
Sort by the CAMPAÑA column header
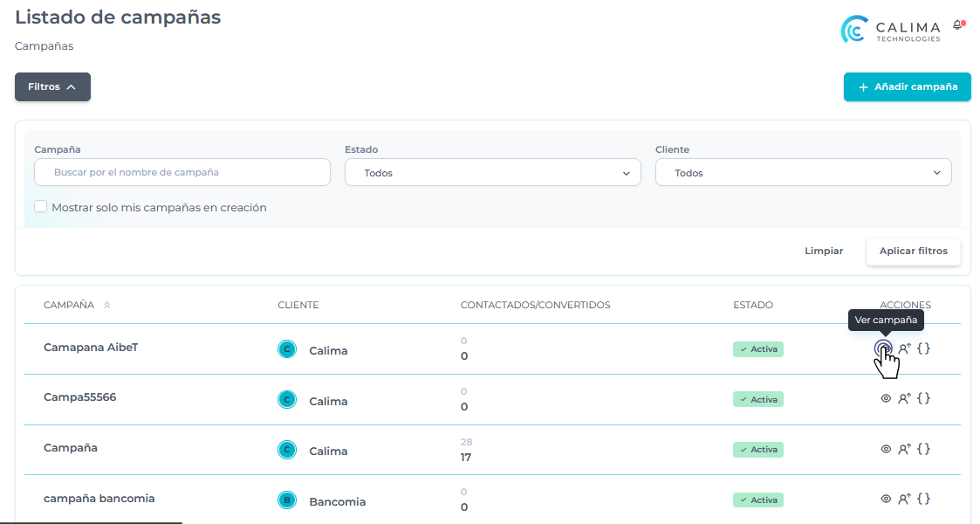pyautogui.click(x=70, y=305)
